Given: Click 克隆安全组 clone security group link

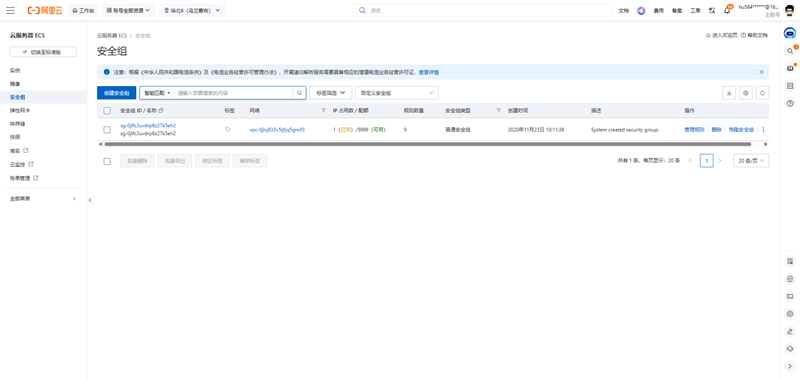Looking at the screenshot, I should pyautogui.click(x=741, y=130).
